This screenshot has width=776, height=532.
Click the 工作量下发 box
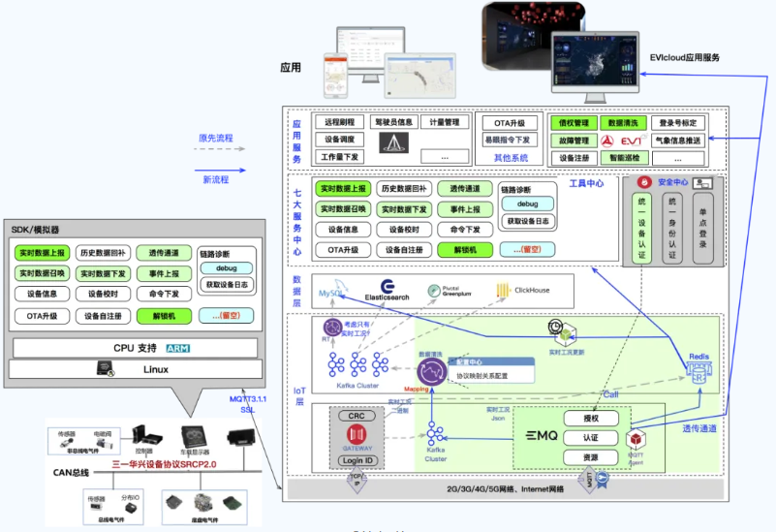[x=339, y=157]
